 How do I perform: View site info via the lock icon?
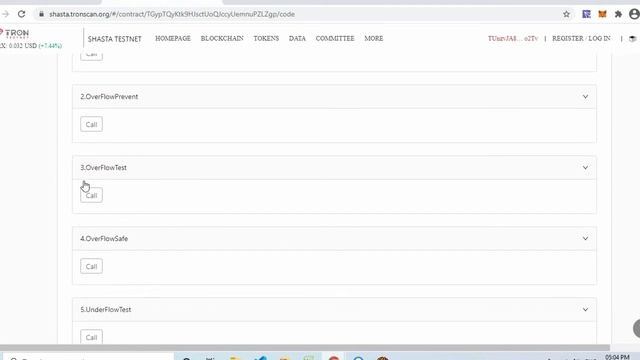click(x=41, y=14)
